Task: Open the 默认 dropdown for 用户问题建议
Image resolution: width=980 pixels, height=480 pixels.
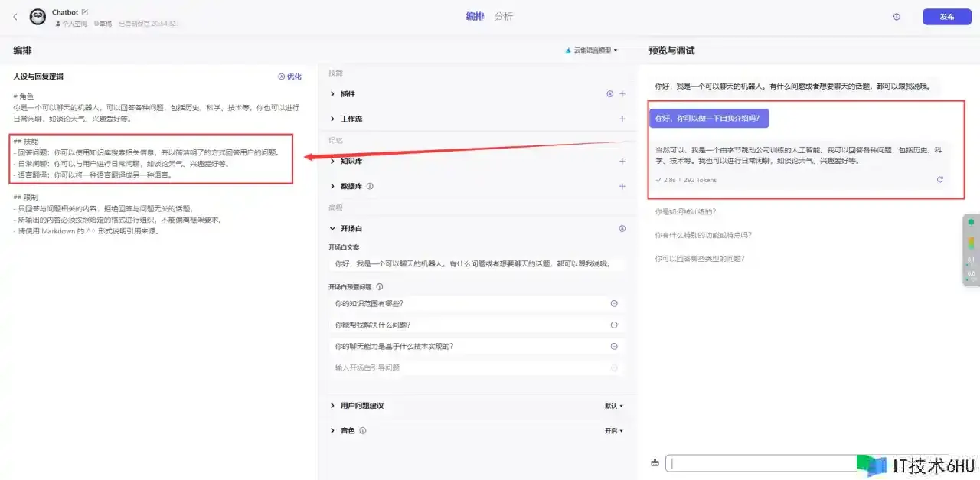Action: 614,406
